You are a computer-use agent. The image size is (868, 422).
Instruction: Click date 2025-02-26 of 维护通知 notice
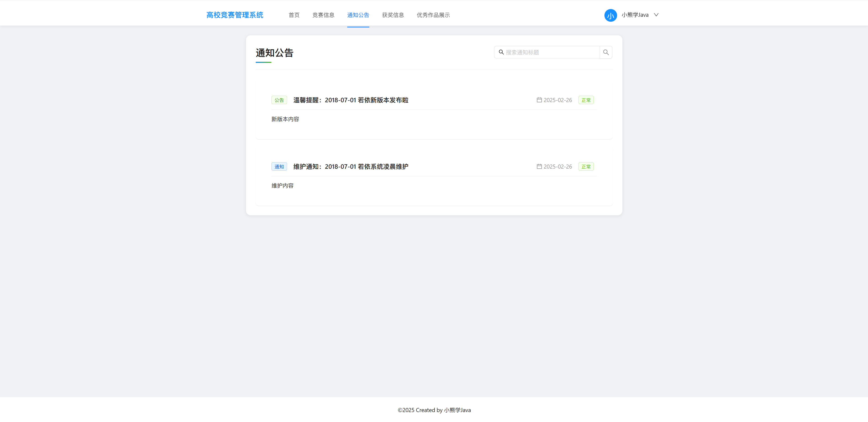[x=557, y=167]
